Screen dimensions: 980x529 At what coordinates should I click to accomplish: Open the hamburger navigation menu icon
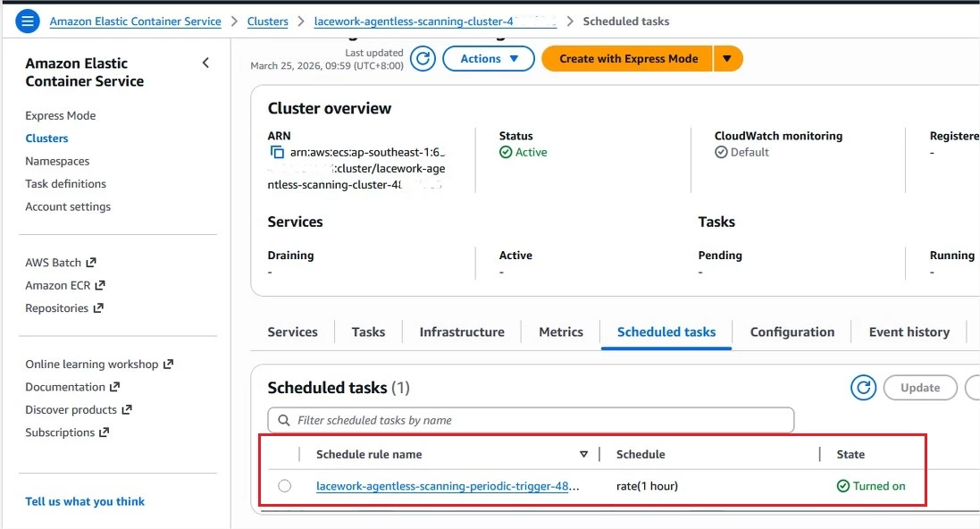point(28,21)
